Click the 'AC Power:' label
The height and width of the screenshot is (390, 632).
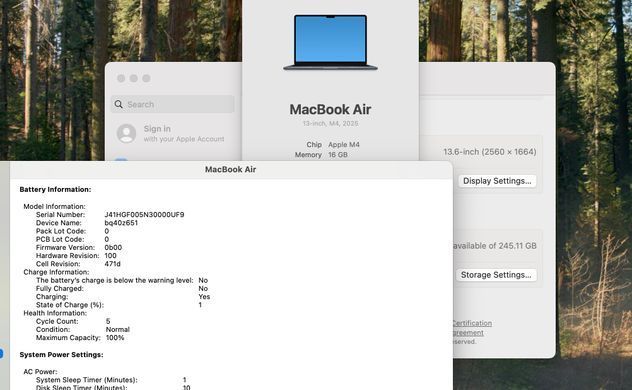[40, 371]
